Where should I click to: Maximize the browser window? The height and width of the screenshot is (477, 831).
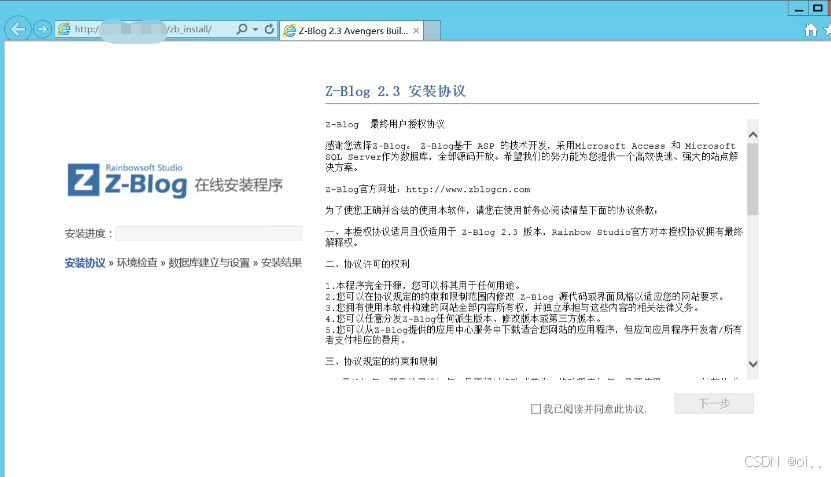tap(818, 8)
